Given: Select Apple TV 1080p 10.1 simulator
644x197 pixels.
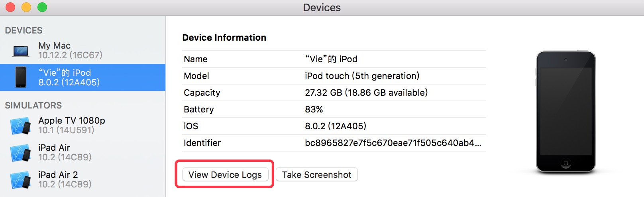Looking at the screenshot, I should pyautogui.click(x=82, y=125).
